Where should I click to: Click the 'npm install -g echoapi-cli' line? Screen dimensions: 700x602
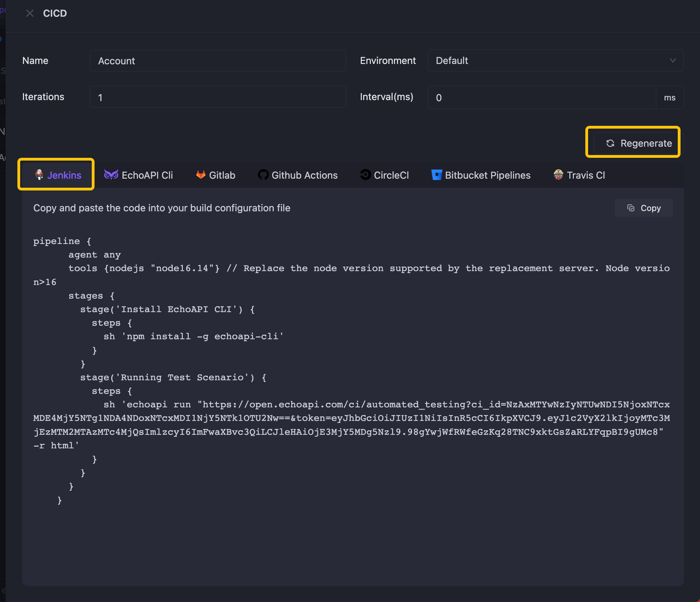(x=194, y=336)
